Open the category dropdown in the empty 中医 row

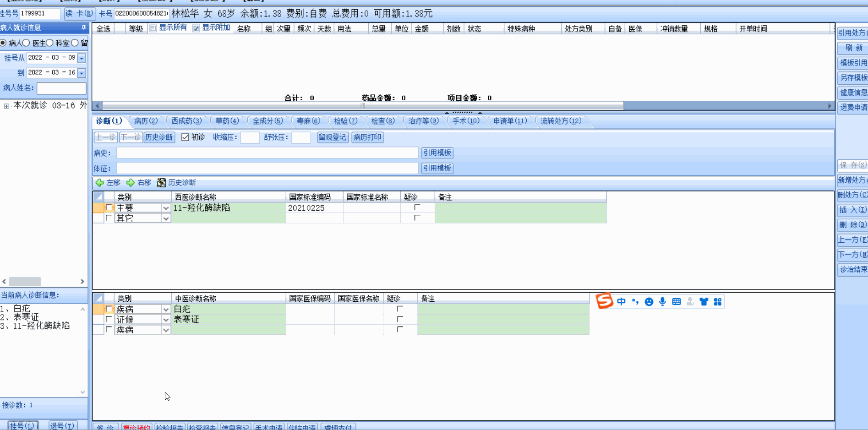(166, 330)
